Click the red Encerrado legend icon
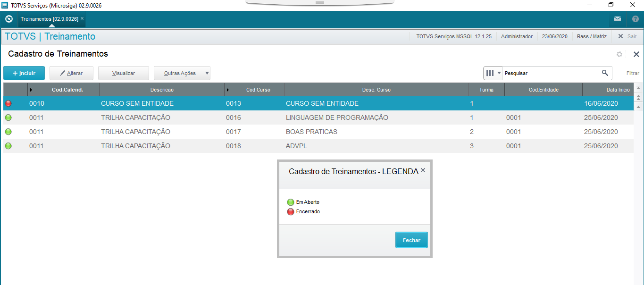Viewport: 644px width, 285px height. (x=291, y=211)
